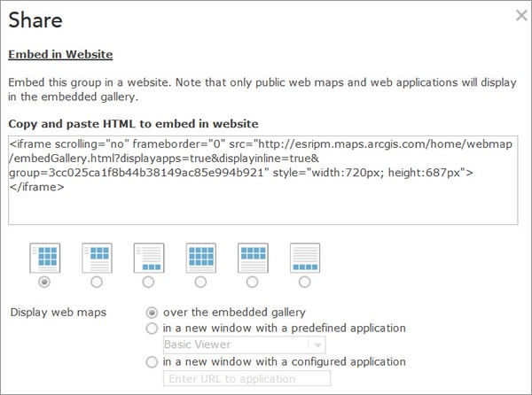Select the radio button under the second layout

tap(97, 282)
